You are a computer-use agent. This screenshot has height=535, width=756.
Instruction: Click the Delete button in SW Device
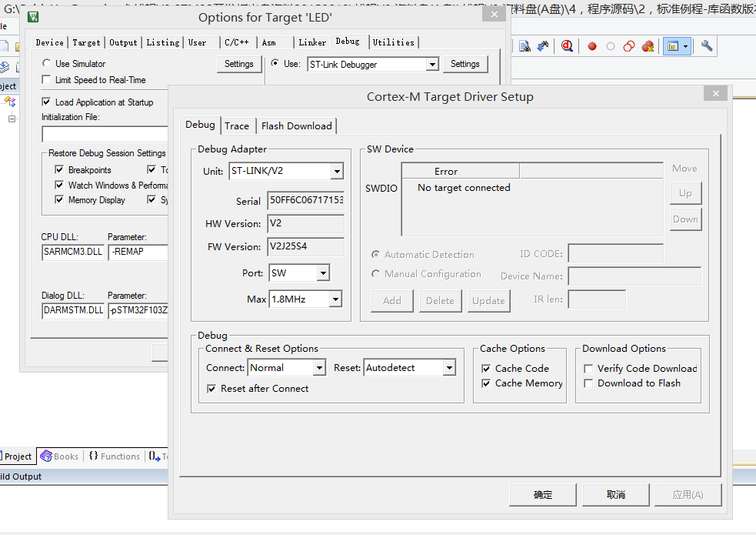click(x=440, y=300)
